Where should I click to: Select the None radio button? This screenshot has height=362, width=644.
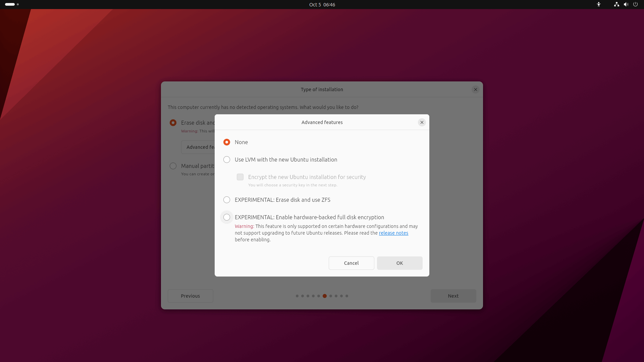[x=226, y=142]
